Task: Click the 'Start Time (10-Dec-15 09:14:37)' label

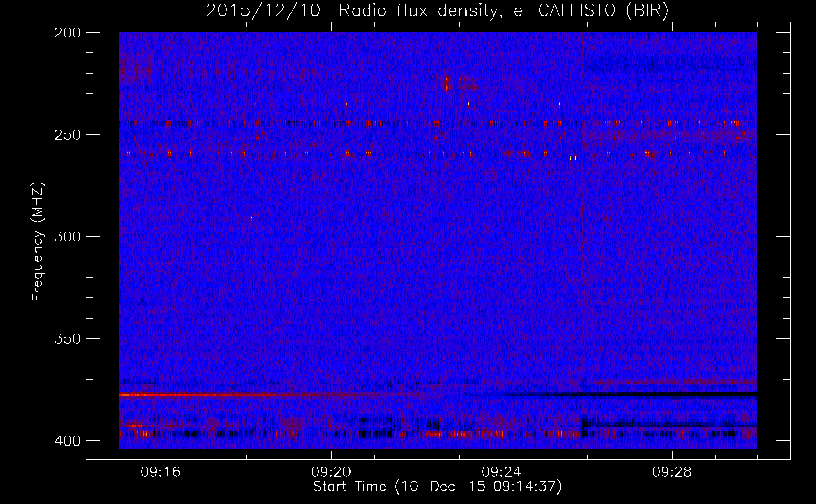Action: pos(437,487)
